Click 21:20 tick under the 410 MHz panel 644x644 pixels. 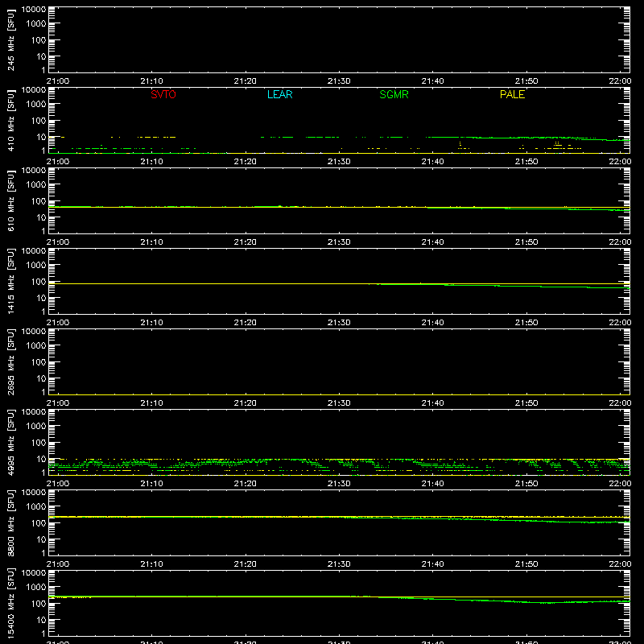tap(246, 162)
